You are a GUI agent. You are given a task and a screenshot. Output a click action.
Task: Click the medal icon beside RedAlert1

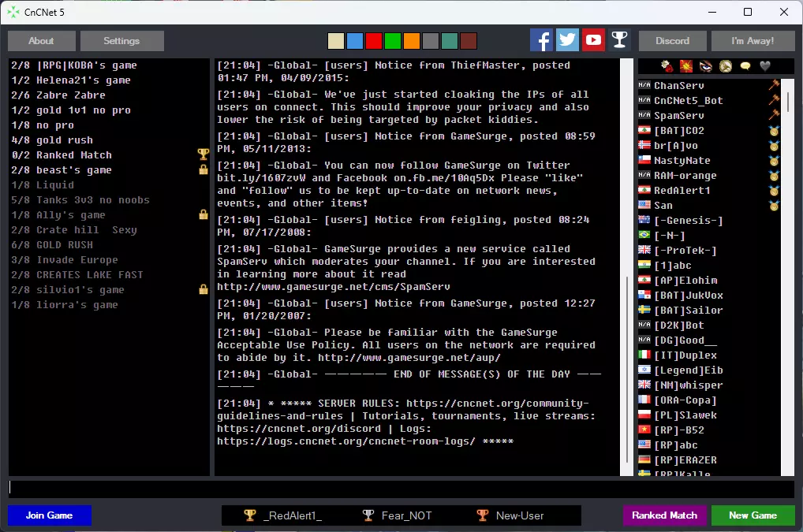tap(774, 191)
